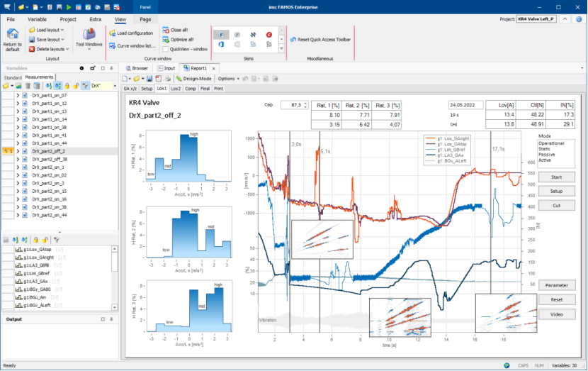Open the Options dropdown in report toolbar
The height and width of the screenshot is (371, 588).
coord(228,79)
